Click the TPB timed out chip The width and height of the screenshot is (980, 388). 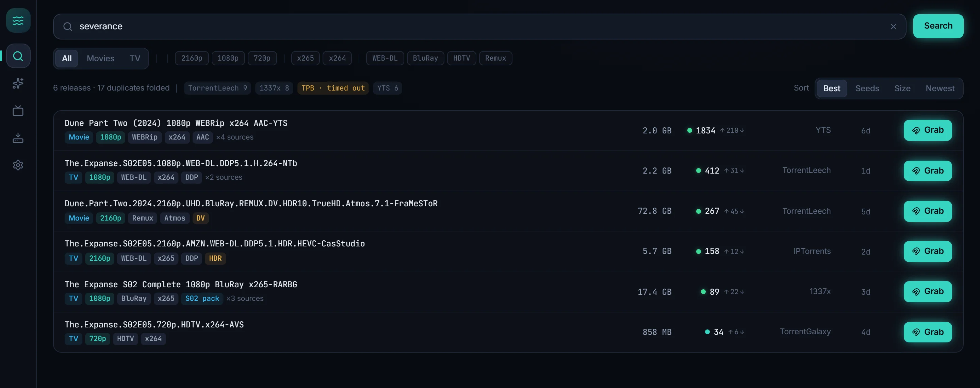tap(333, 88)
